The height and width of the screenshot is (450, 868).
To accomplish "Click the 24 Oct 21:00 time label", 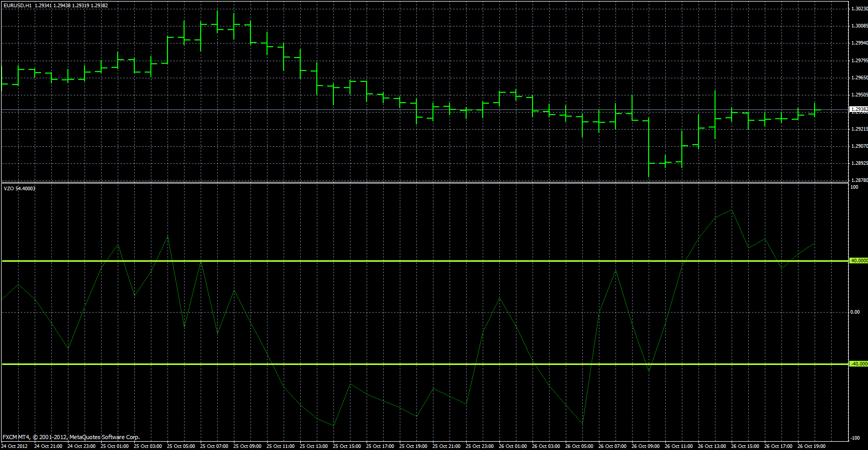I will 48,446.
